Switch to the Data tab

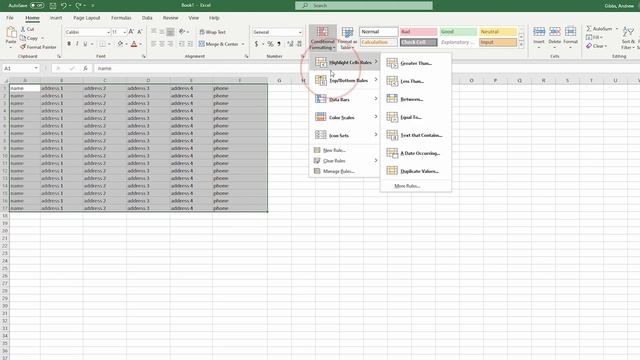click(147, 18)
